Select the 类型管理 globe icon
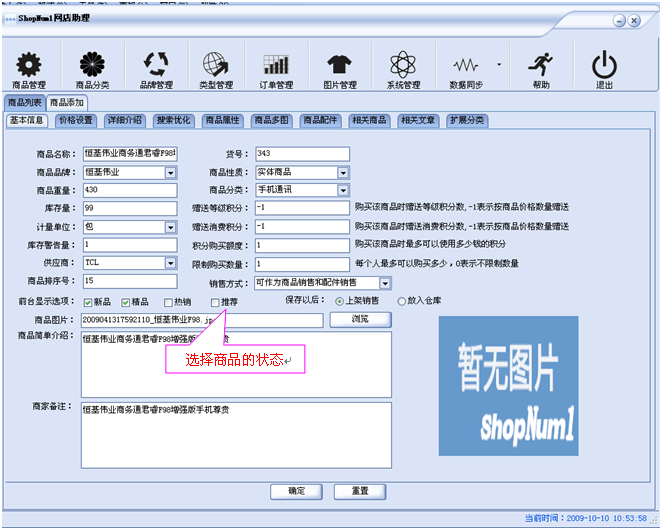660x528 pixels. 216,65
